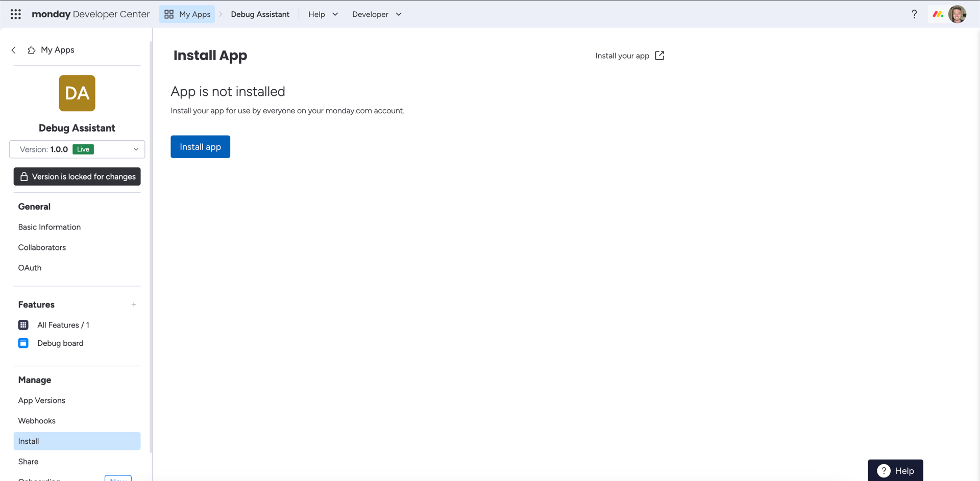Image resolution: width=980 pixels, height=481 pixels.
Task: Open the Share page
Action: click(x=28, y=462)
